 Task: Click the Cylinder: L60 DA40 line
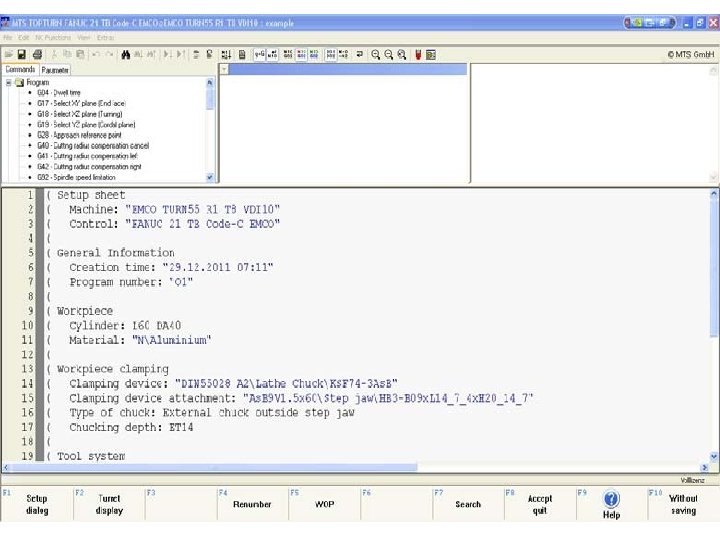pos(125,326)
